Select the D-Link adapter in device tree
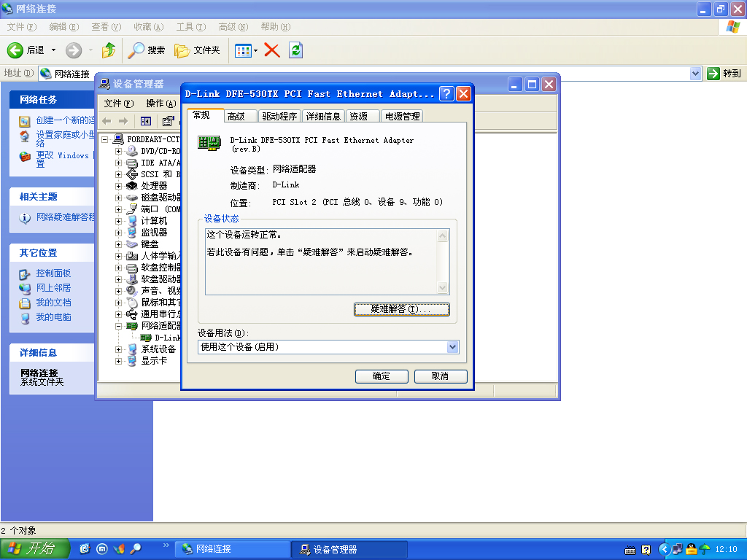The height and width of the screenshot is (560, 747). 160,338
